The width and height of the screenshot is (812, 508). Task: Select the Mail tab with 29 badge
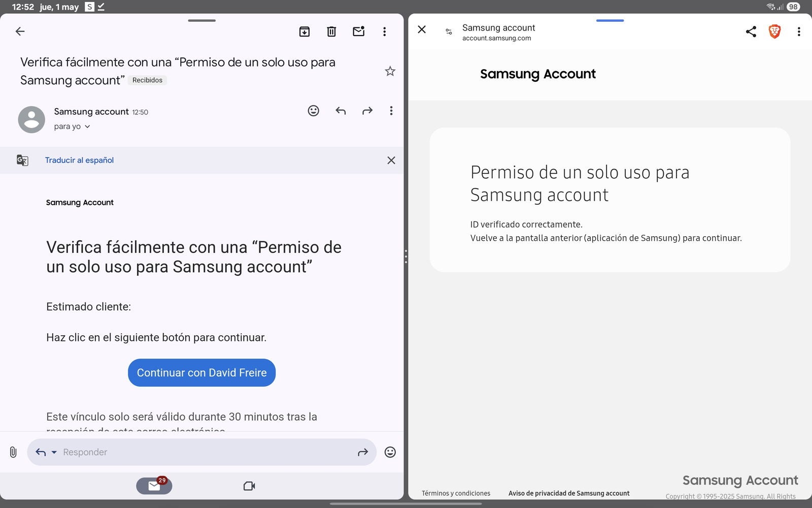(154, 486)
